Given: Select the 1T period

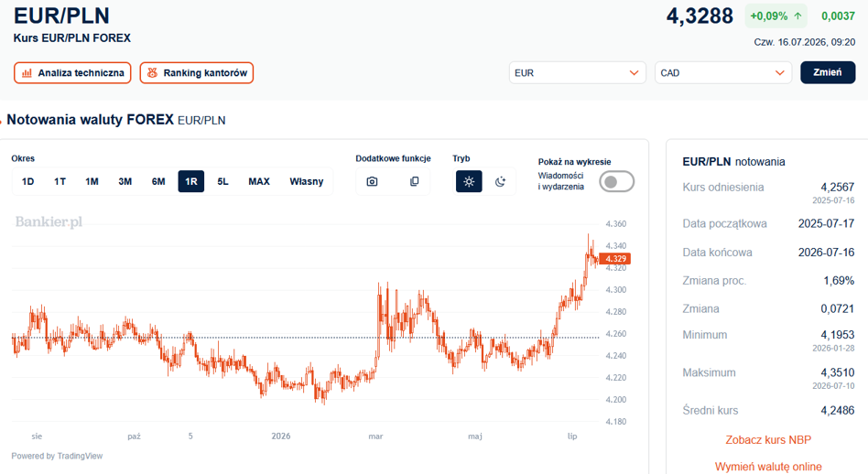Looking at the screenshot, I should [60, 181].
